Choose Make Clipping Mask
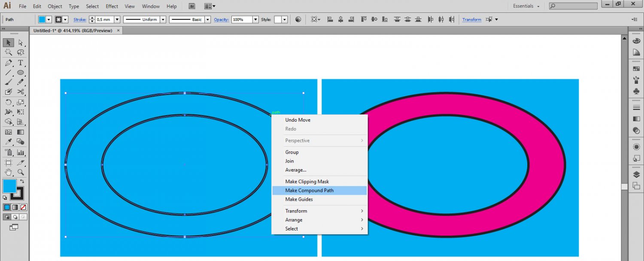Screen dimensions: 644x261 click(319, 181)
